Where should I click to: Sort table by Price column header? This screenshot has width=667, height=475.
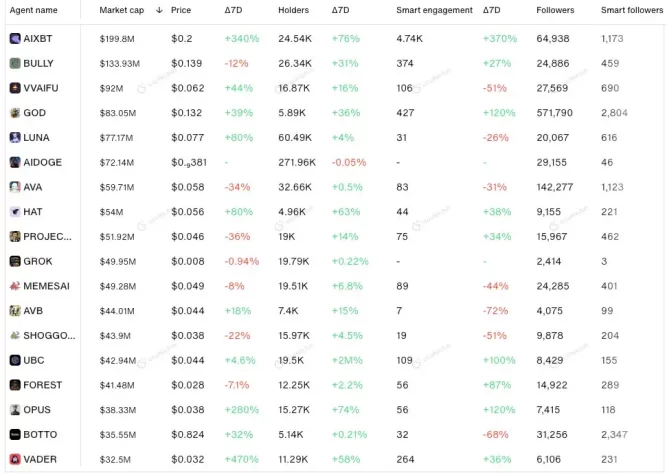180,10
